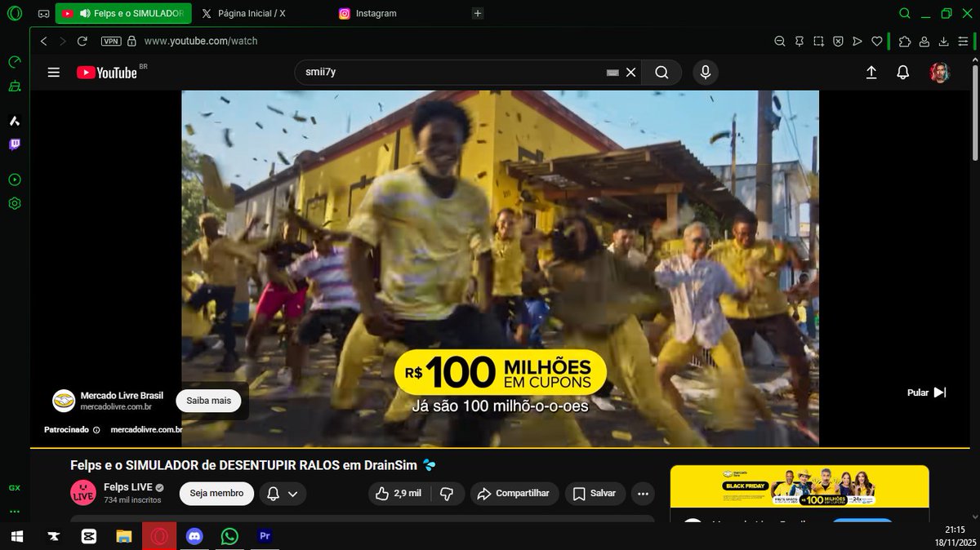The height and width of the screenshot is (550, 980).
Task: Open sidebar settings gear icon
Action: pyautogui.click(x=14, y=203)
